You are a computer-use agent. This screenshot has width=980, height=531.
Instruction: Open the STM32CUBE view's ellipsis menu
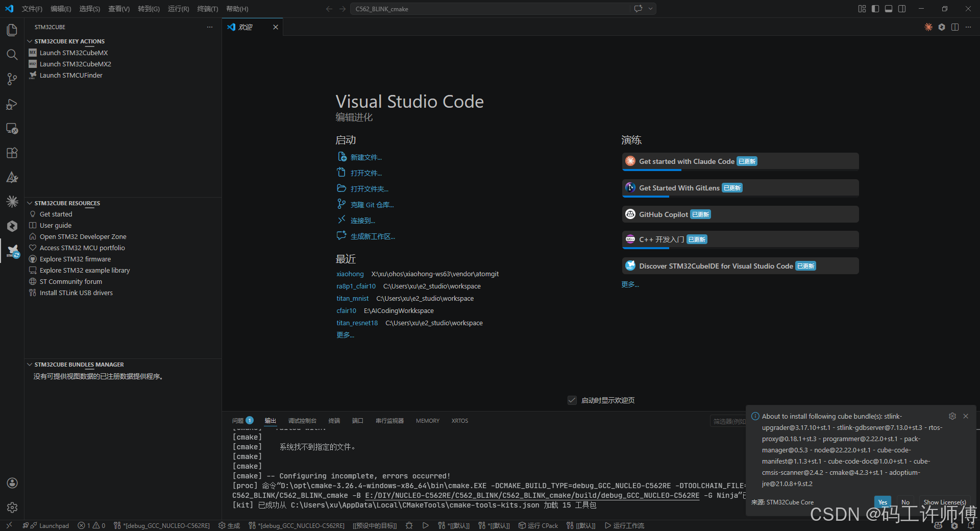(210, 27)
